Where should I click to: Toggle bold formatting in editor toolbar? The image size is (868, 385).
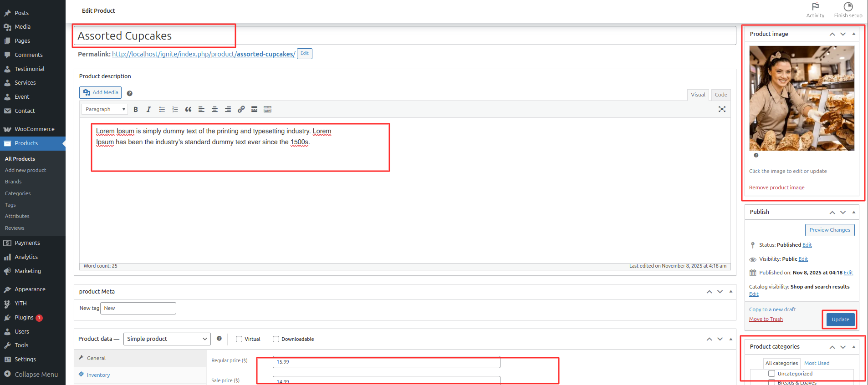coord(136,109)
